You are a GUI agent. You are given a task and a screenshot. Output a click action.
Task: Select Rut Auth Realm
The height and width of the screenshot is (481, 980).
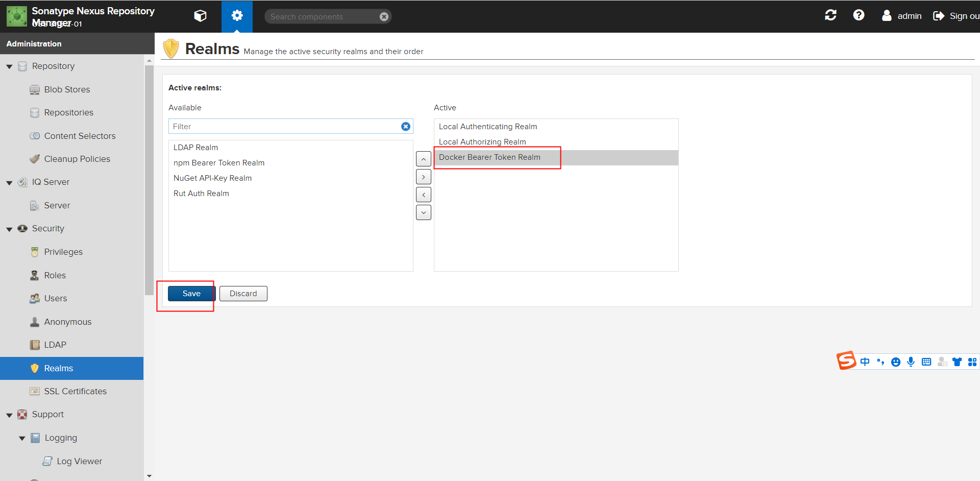coord(291,194)
